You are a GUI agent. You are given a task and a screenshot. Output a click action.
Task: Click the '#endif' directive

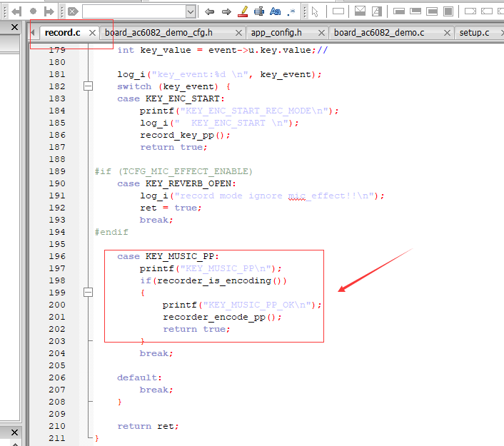point(111,232)
